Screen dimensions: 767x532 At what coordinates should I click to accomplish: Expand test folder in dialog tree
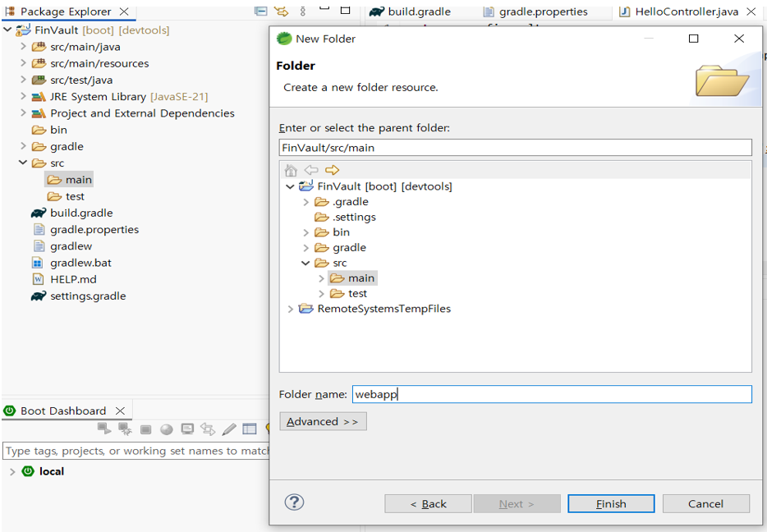point(321,294)
